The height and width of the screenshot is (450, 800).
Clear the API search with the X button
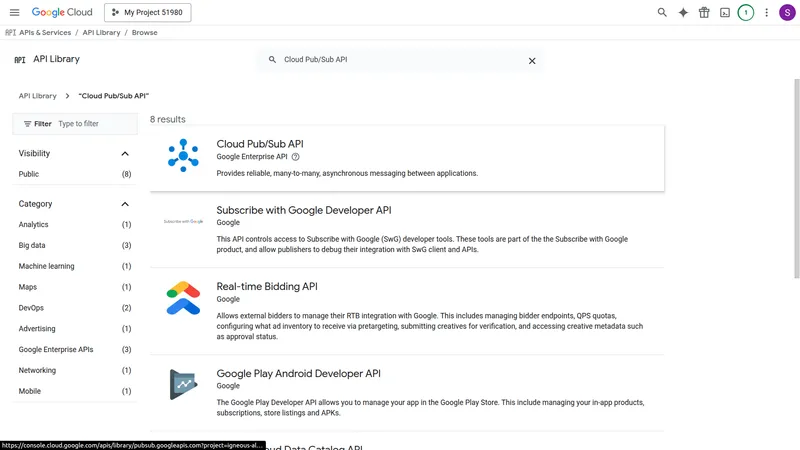[532, 61]
